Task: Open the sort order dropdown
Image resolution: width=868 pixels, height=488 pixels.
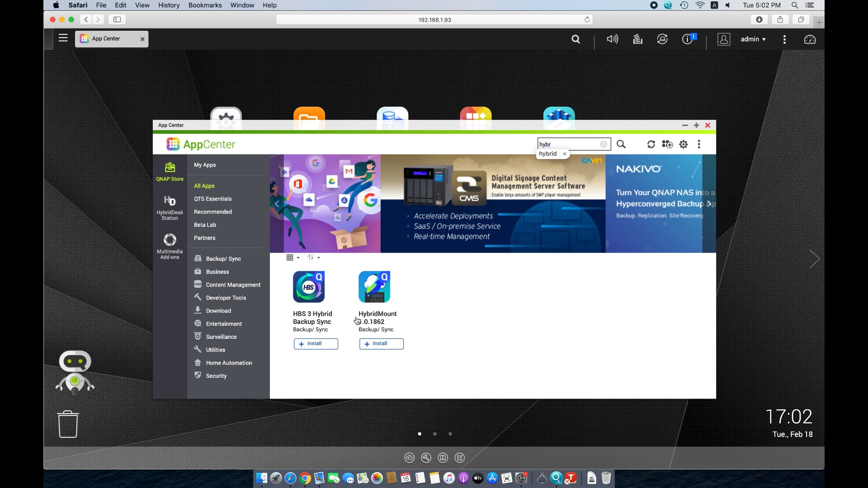Action: 314,258
